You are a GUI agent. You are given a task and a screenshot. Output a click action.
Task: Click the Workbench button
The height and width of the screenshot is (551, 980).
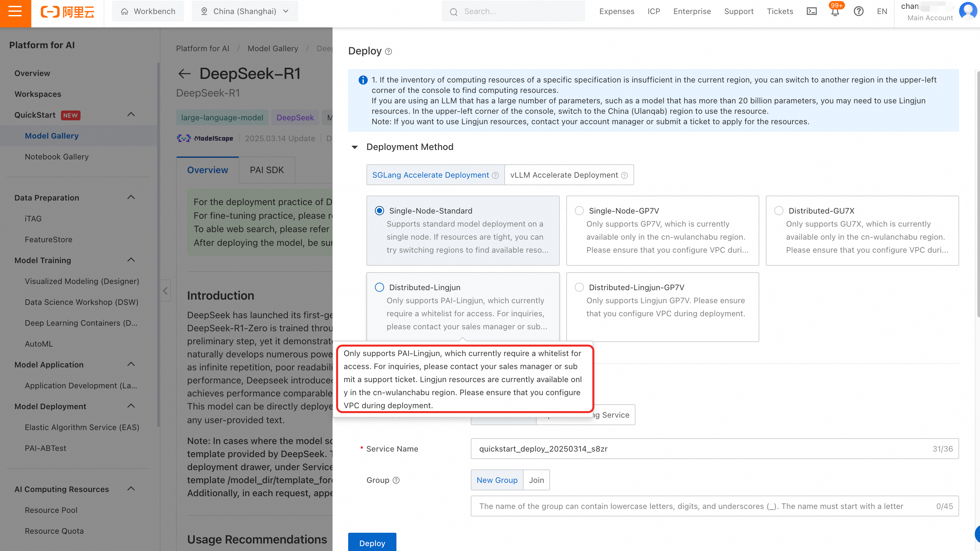tap(148, 11)
